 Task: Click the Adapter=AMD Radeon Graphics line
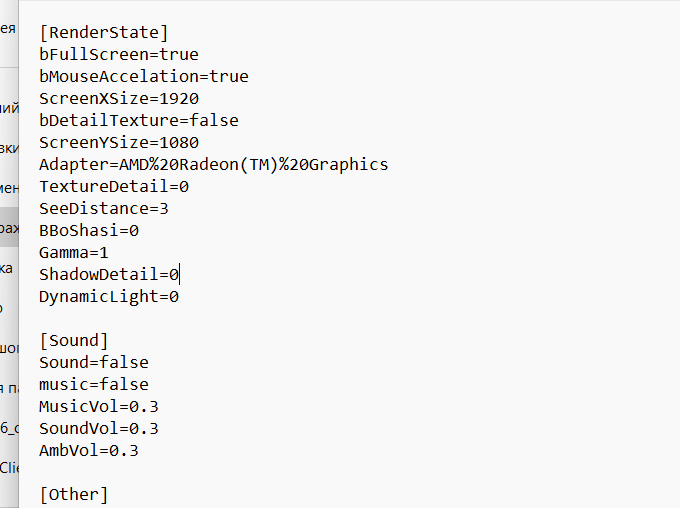(x=214, y=165)
